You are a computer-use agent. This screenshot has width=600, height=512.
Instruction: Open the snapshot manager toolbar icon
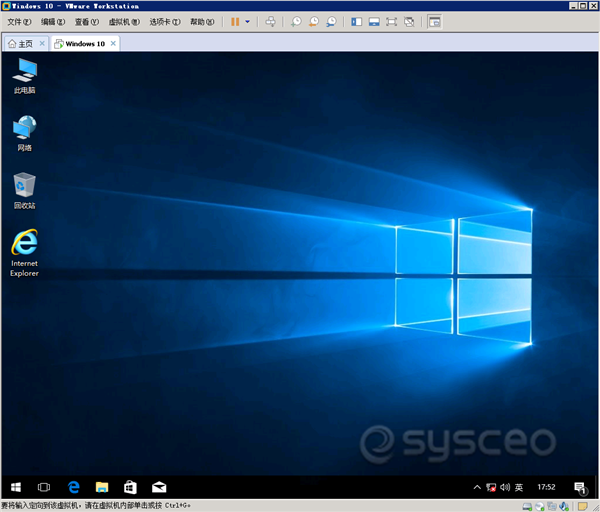[331, 22]
